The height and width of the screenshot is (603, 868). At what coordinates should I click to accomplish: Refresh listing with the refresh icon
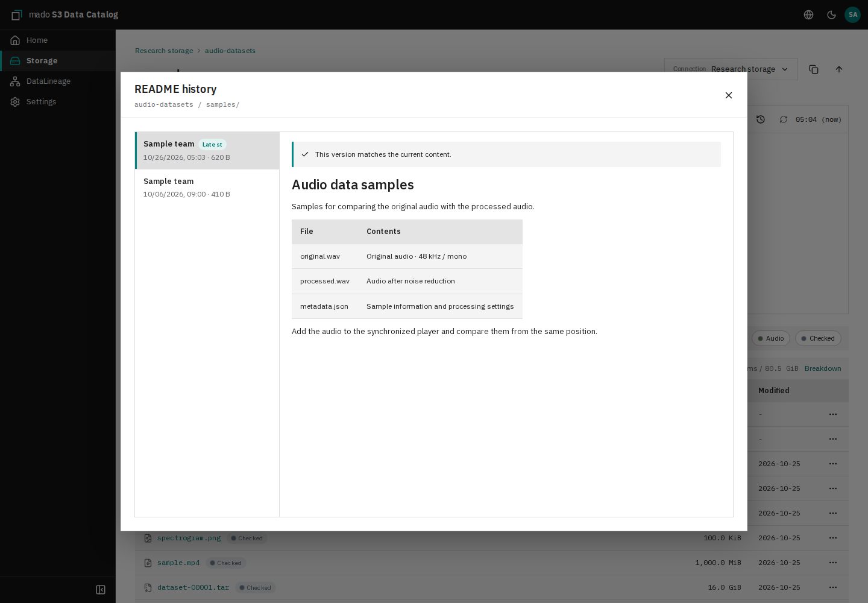pyautogui.click(x=784, y=119)
